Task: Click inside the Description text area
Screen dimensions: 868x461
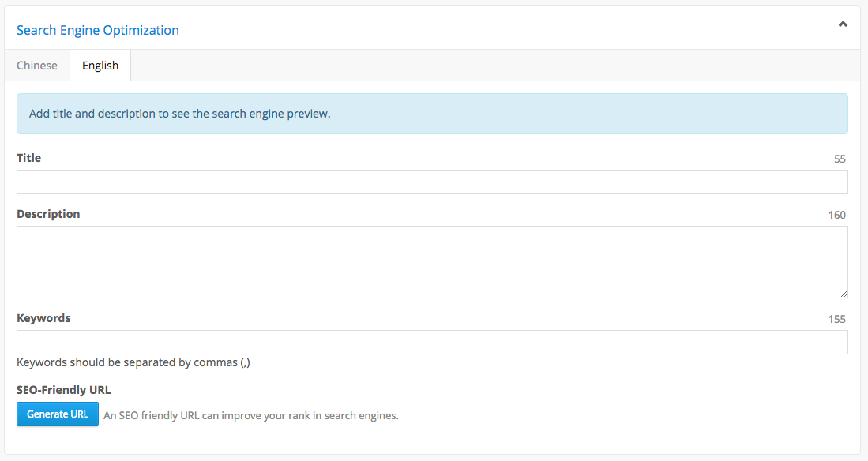Action: coord(432,262)
